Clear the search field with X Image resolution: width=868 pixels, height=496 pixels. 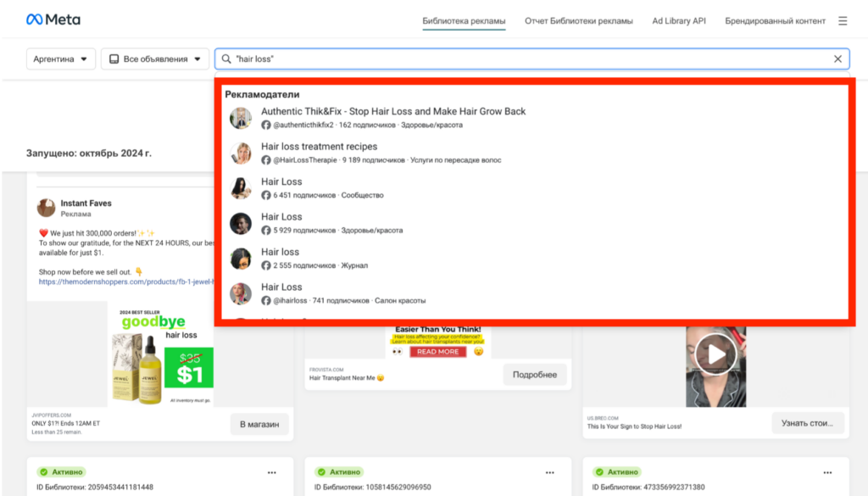pyautogui.click(x=837, y=59)
